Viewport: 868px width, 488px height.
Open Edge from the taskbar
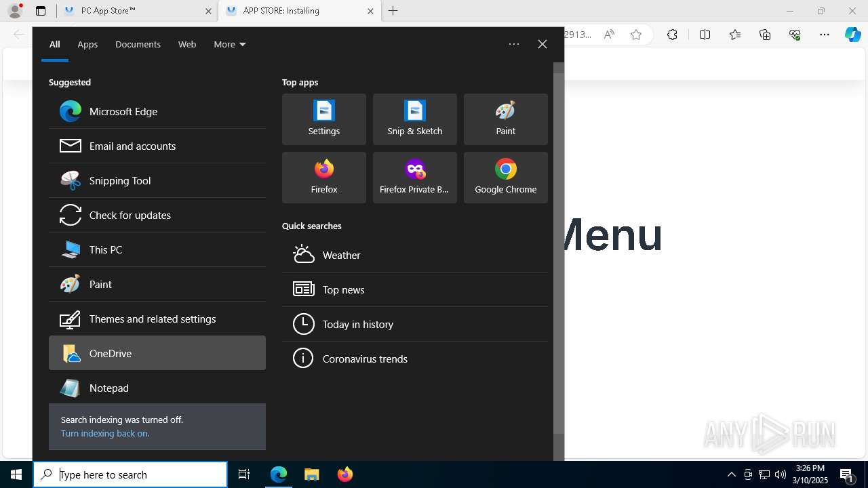tap(279, 474)
